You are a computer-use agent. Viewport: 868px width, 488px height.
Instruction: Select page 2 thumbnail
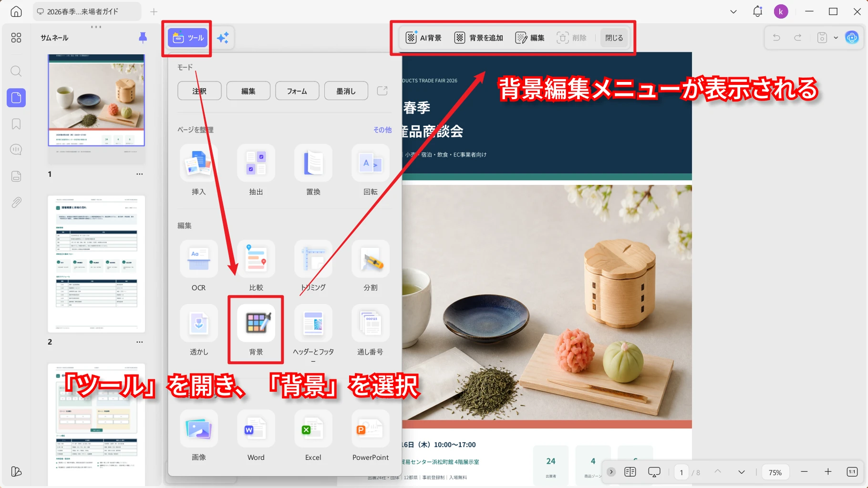(x=96, y=264)
